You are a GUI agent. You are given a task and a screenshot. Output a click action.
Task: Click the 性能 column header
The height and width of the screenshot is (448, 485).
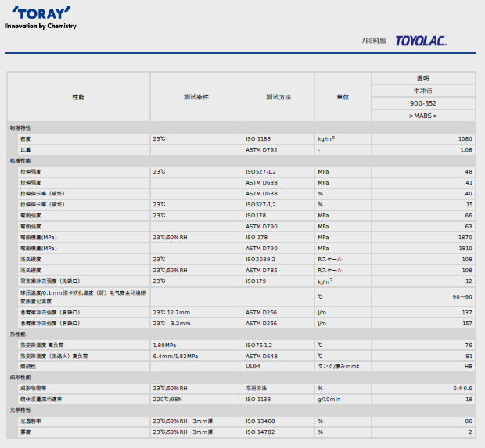(x=78, y=97)
